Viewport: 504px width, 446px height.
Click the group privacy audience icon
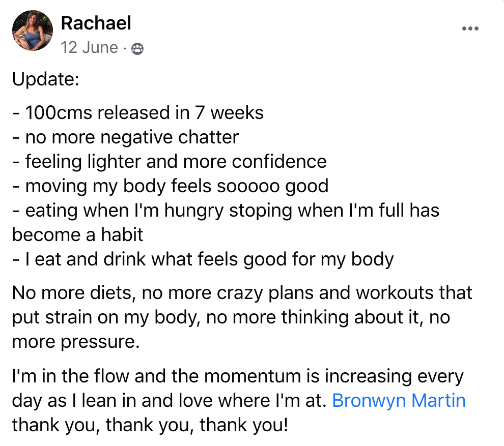click(x=137, y=48)
